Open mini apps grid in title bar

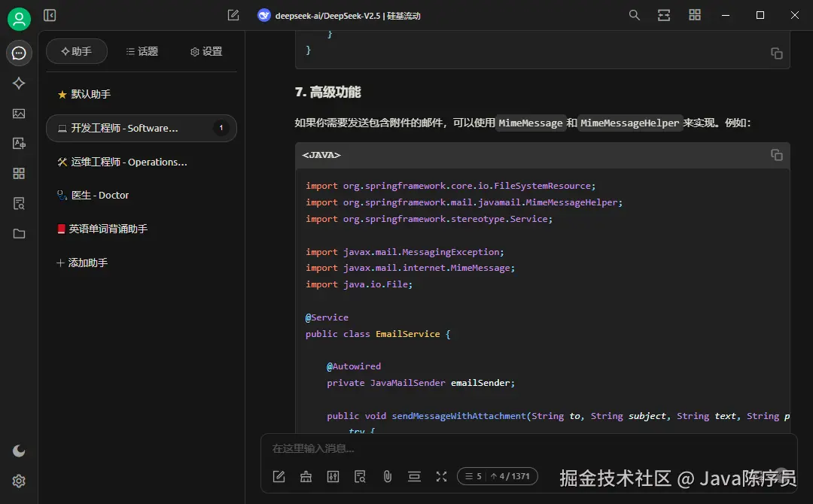[695, 15]
